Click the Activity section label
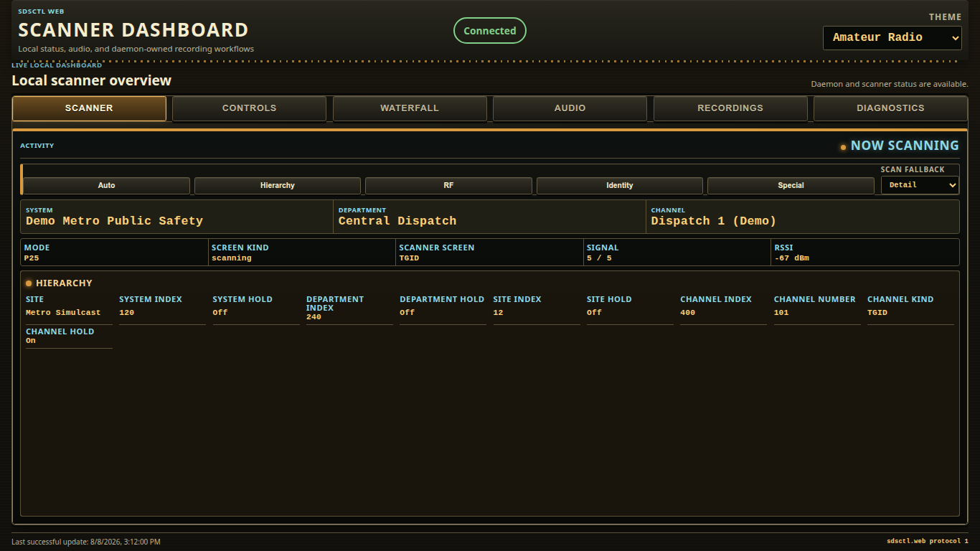This screenshot has height=551, width=980. pyautogui.click(x=37, y=146)
